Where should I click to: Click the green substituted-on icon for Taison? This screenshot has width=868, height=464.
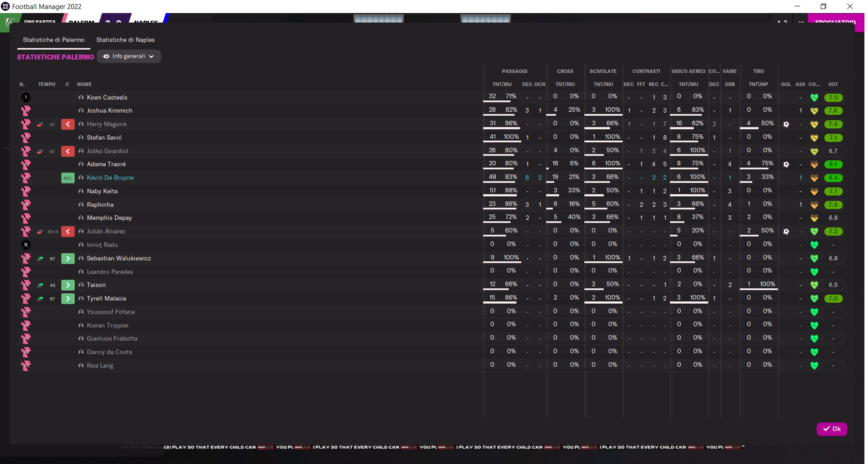coord(68,285)
